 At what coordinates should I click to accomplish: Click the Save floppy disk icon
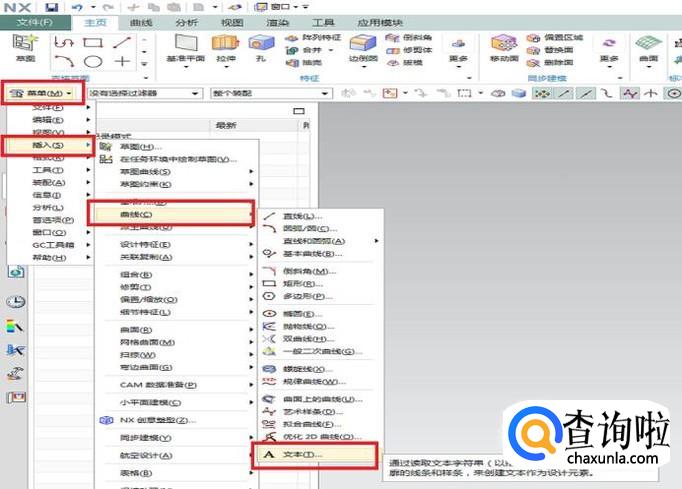coord(52,7)
